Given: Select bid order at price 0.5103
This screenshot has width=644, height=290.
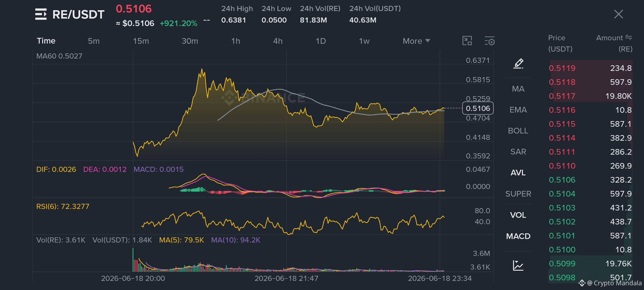Looking at the screenshot, I should tap(590, 208).
